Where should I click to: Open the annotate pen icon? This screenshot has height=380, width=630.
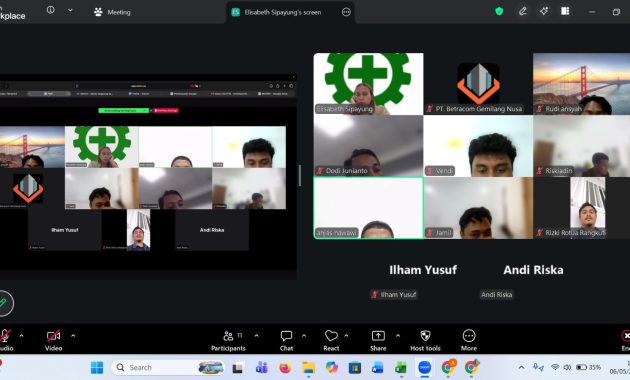tap(522, 11)
